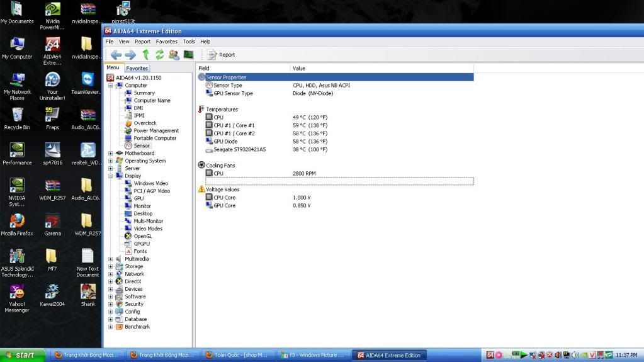Open the File menu
Viewport: 644px width, 362px height.
coord(110,42)
